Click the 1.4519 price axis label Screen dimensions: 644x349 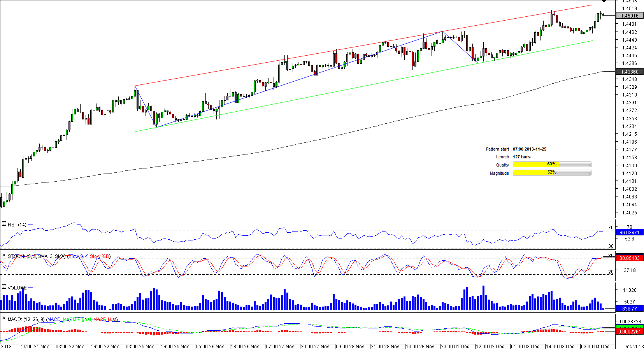[630, 9]
